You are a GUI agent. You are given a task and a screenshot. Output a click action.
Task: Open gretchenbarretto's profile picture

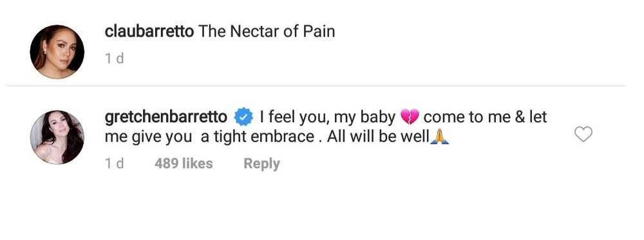click(x=57, y=138)
